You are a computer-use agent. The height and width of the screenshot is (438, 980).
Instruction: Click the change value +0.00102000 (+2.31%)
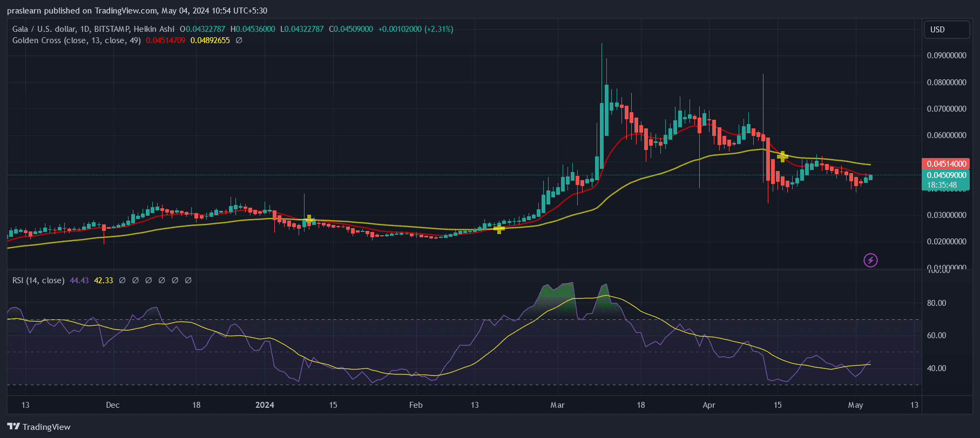tap(416, 29)
